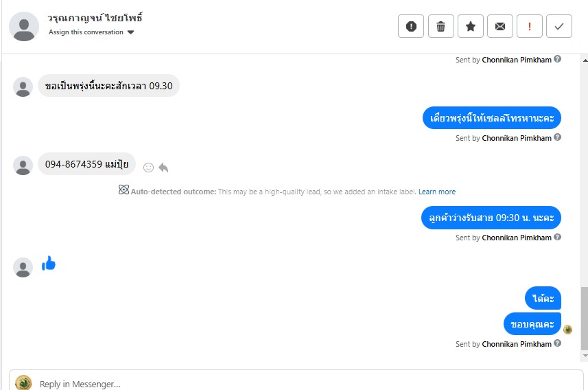Viewport: 588px width, 390px height.
Task: Select the 09:30 น. outgoing message bubble
Action: click(x=491, y=218)
